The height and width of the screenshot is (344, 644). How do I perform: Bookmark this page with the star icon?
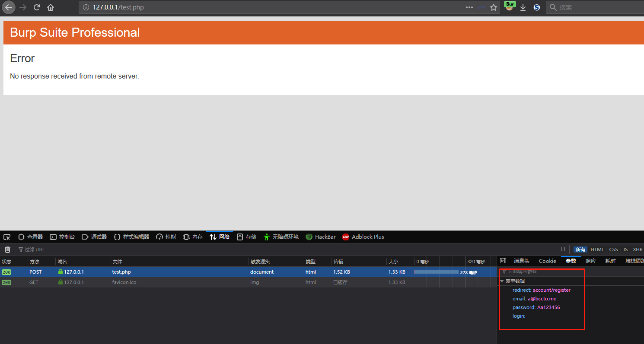click(x=494, y=7)
